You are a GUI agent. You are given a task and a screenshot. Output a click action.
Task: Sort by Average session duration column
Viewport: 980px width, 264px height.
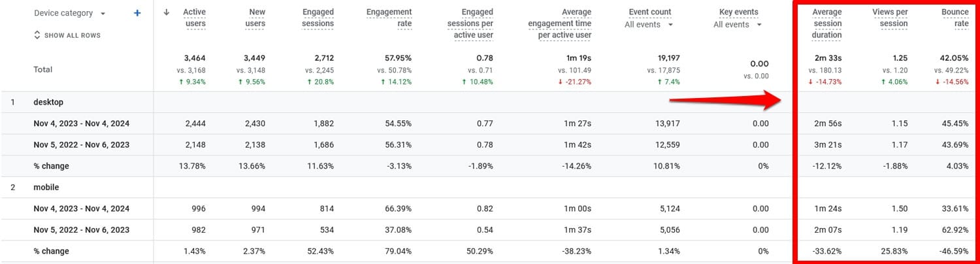coord(826,24)
